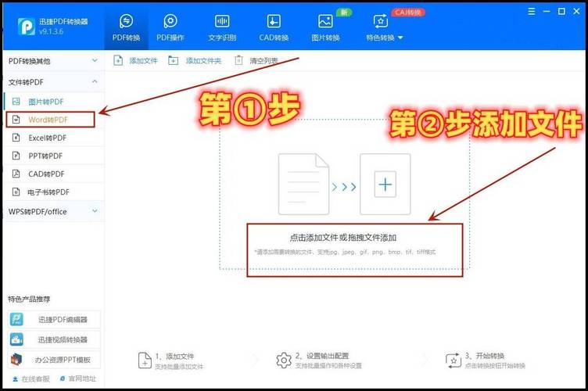Click the 添加文件夹 toolbar button label

(203, 61)
